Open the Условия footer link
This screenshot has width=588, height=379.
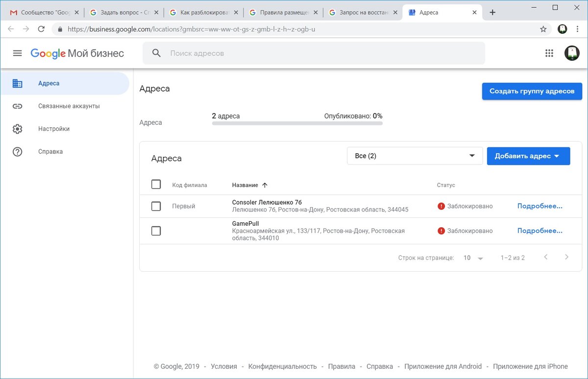pyautogui.click(x=223, y=366)
